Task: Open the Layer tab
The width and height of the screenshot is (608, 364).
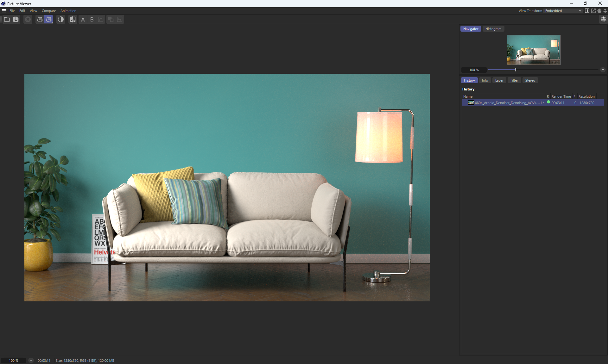Action: pos(499,80)
